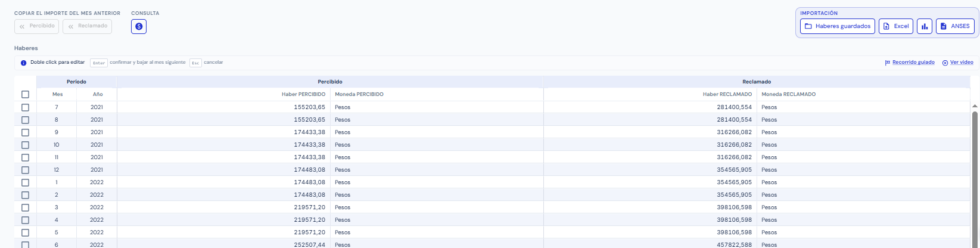Click the blue info icon beside 'Doble click para editar'
The image size is (980, 248).
point(24,63)
